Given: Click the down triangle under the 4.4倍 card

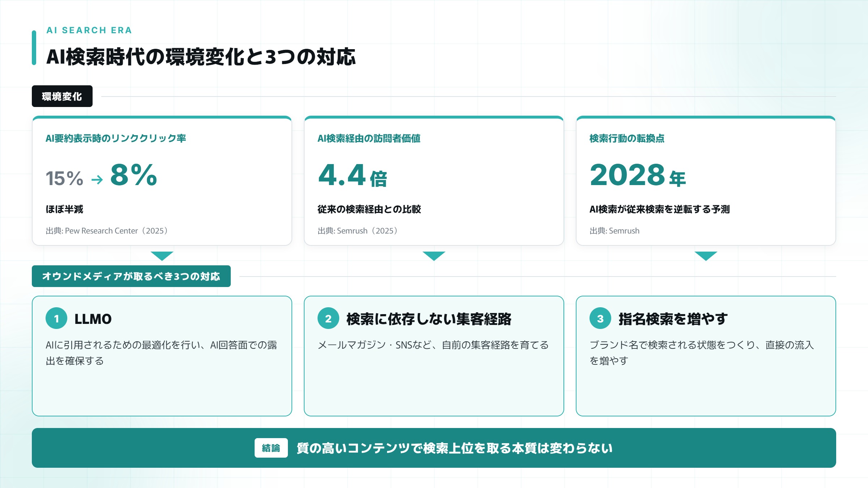Looking at the screenshot, I should (434, 256).
